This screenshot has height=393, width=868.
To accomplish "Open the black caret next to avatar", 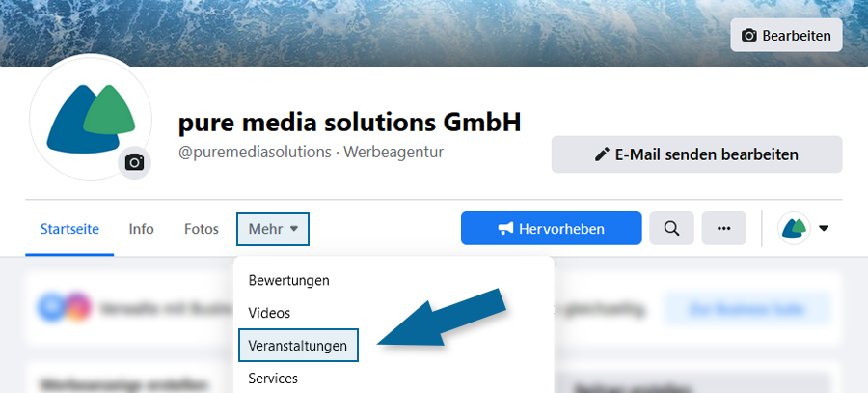I will click(x=824, y=229).
